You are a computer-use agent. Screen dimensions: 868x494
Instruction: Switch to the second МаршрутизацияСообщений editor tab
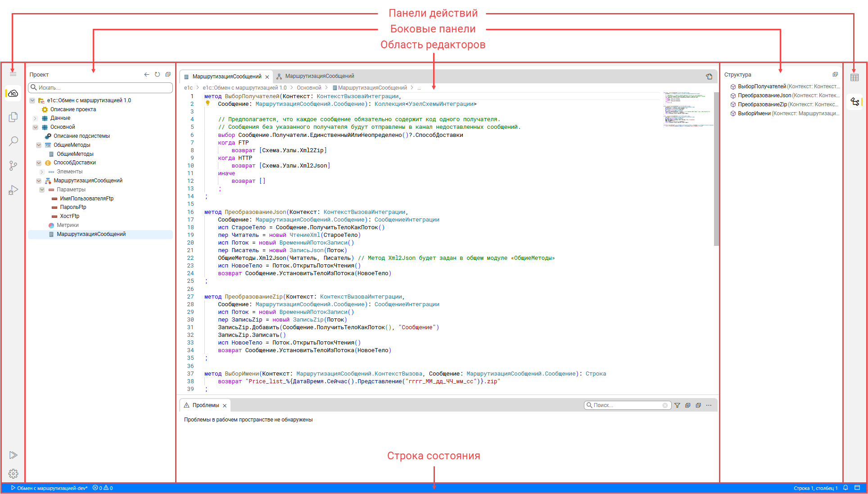point(319,76)
